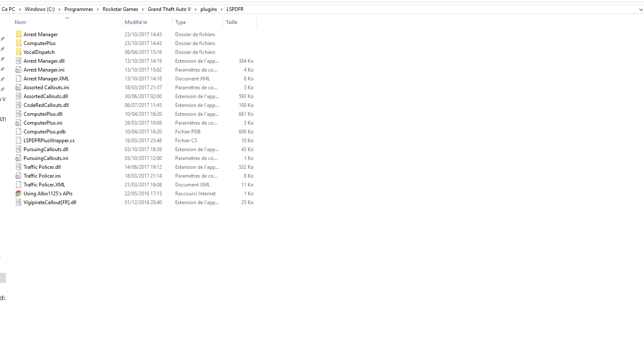Select the file Traffic Policer.ini
The image size is (644, 362).
pyautogui.click(x=42, y=176)
